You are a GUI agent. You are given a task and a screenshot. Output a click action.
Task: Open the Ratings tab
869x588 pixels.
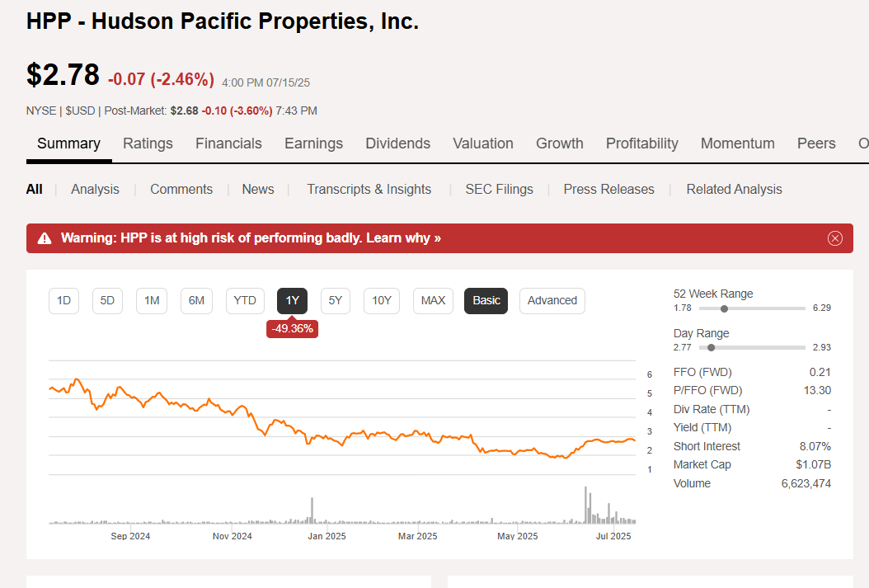148,143
